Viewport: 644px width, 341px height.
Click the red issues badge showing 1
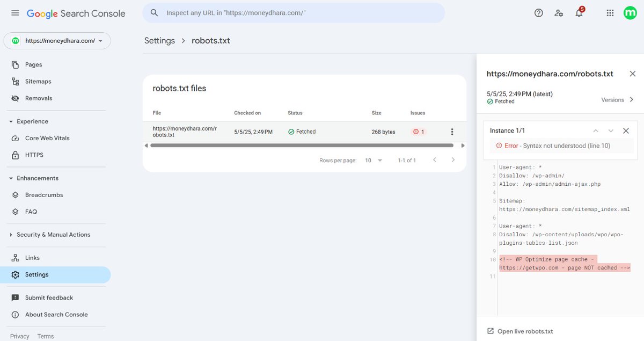click(419, 132)
